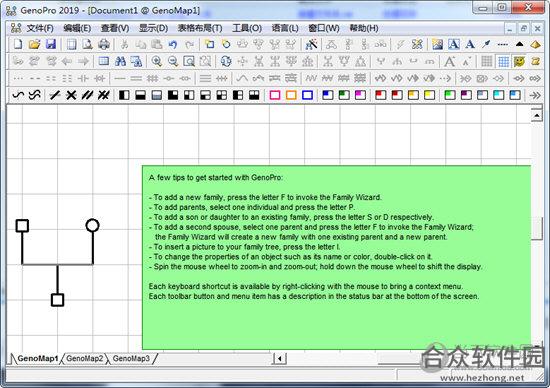Viewport: 550px width, 388px height.
Task: Open the table layout view icon
Action: click(103, 61)
